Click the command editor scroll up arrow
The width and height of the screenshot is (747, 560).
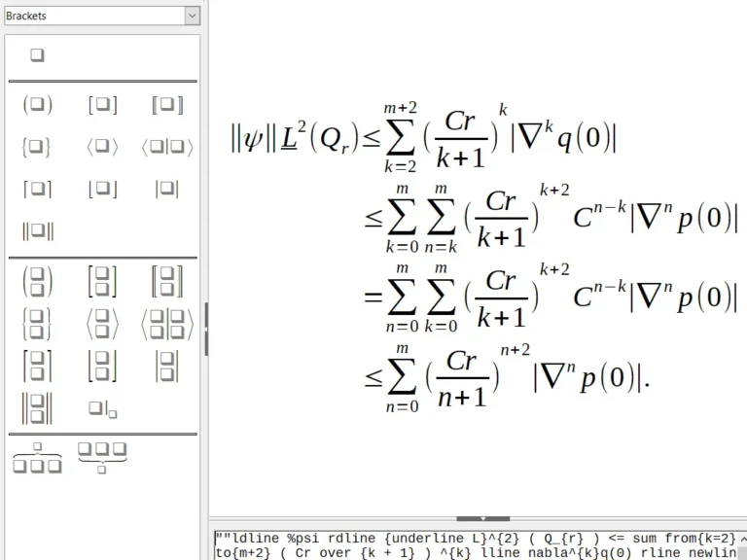(742, 538)
